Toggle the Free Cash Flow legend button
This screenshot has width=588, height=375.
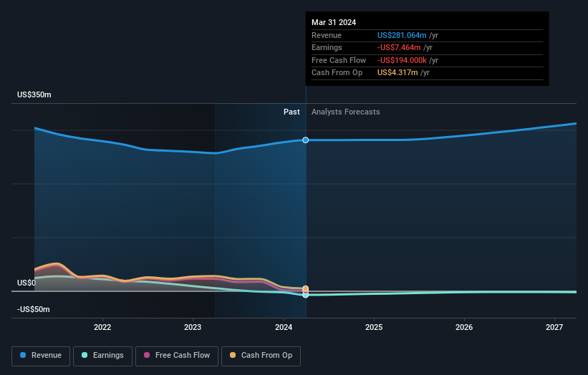[177, 356]
